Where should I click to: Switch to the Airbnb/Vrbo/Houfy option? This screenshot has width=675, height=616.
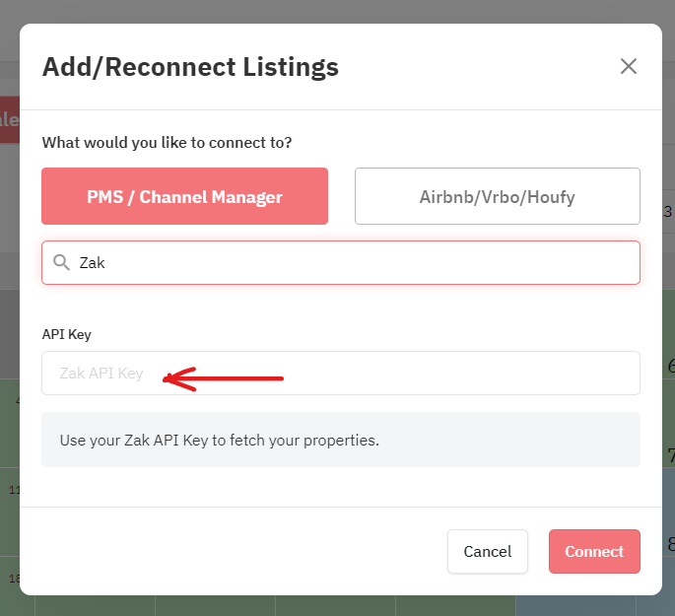pos(498,196)
